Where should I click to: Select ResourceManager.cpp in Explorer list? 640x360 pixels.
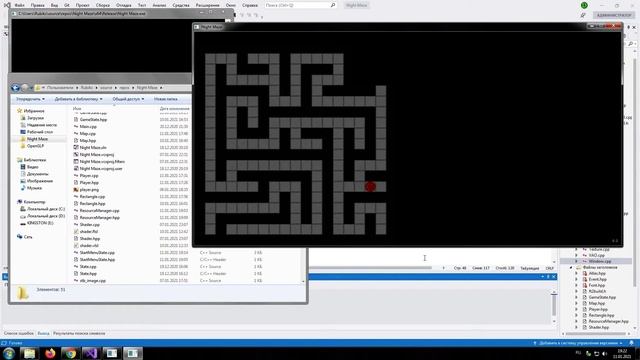point(99,211)
